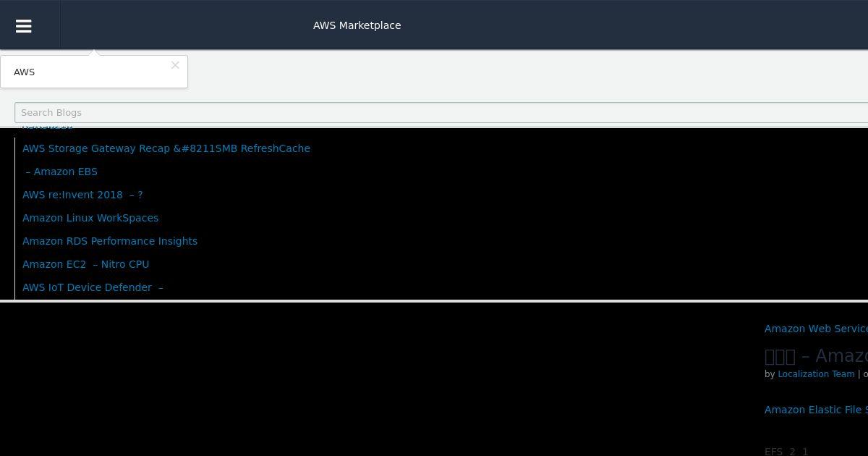The width and height of the screenshot is (868, 456).
Task: Close the AWS popup panel
Action: click(175, 65)
